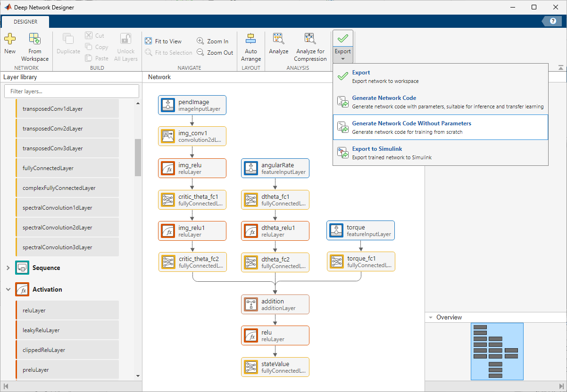Pick transposedConv3dLayer from library
The height and width of the screenshot is (392, 567).
click(x=67, y=148)
